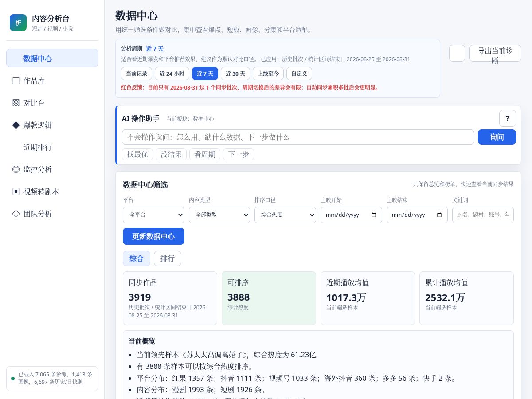Viewport: 532px width, 399px height.
Task: Click the 近期播放均值 1017.3万 card
Action: [368, 298]
